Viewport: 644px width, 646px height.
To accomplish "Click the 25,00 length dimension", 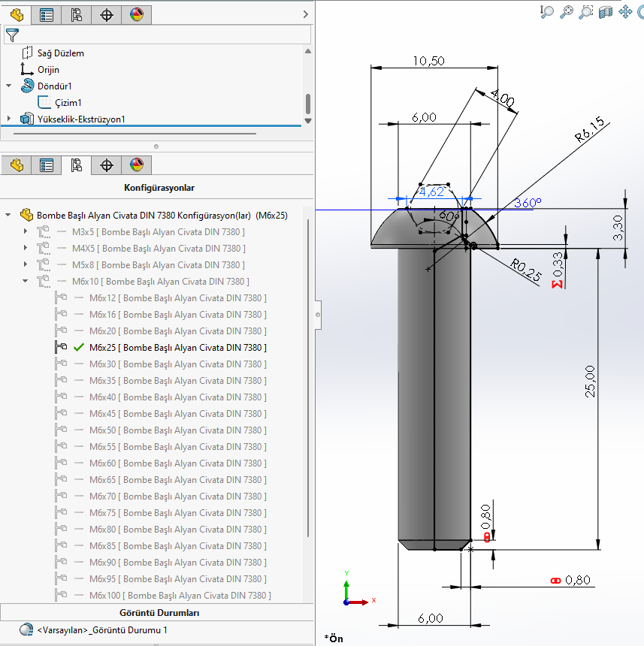I will 589,381.
